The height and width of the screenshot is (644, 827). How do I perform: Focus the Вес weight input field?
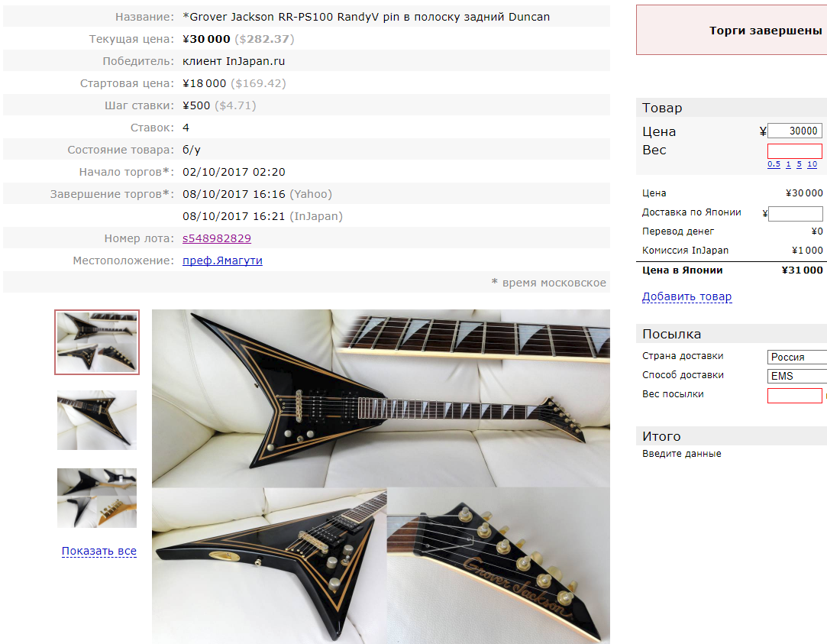click(x=795, y=150)
